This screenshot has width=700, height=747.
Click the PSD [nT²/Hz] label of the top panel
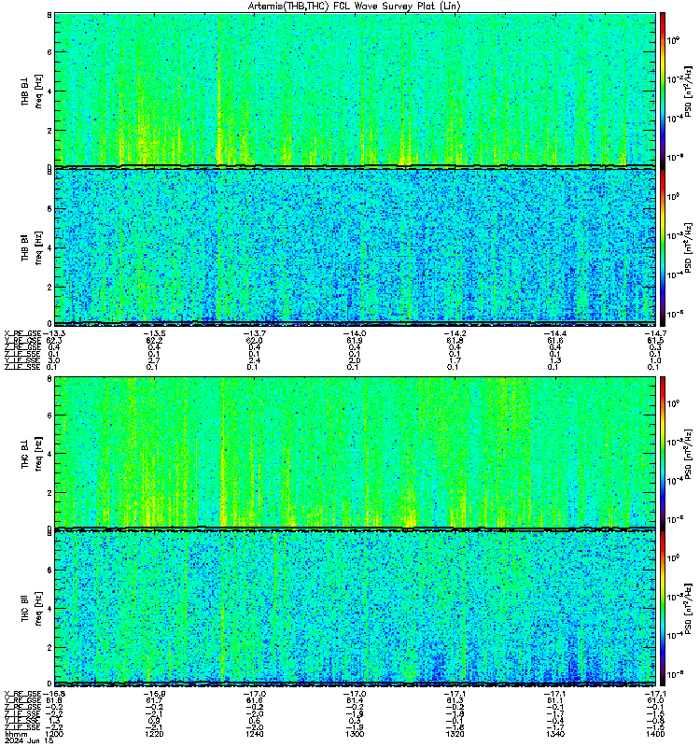pyautogui.click(x=689, y=91)
